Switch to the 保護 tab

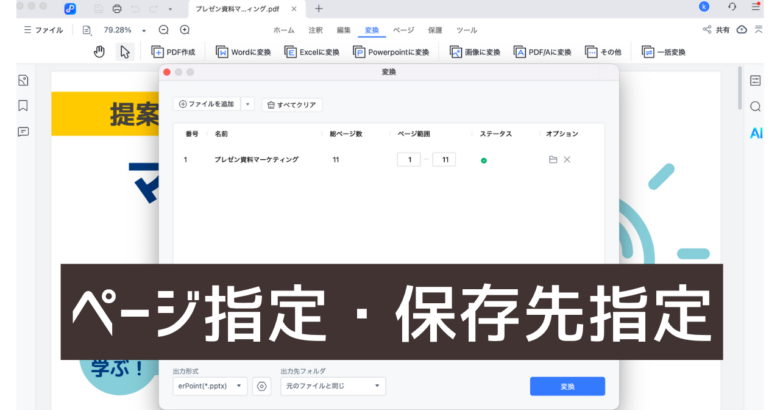pyautogui.click(x=434, y=31)
